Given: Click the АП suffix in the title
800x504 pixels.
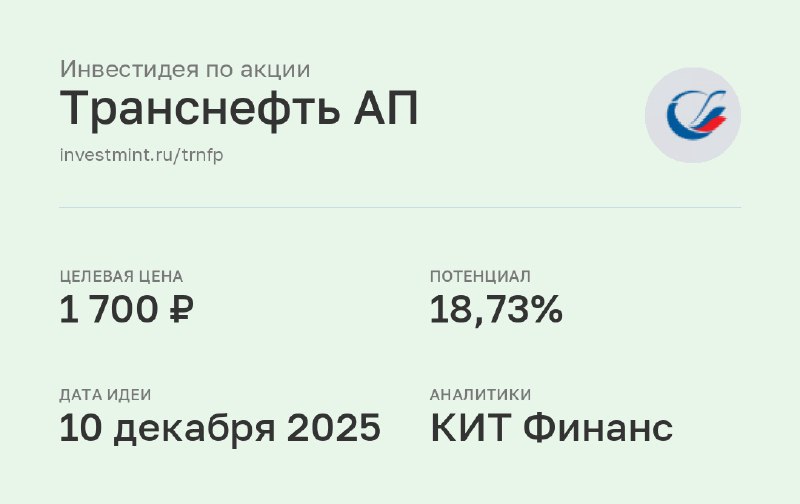Looking at the screenshot, I should (386, 108).
